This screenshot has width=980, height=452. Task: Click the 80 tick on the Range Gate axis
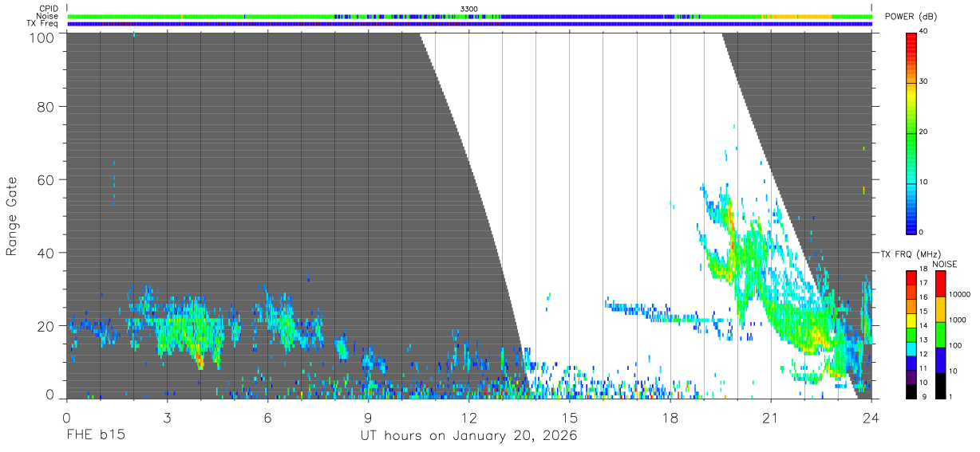tap(46, 106)
